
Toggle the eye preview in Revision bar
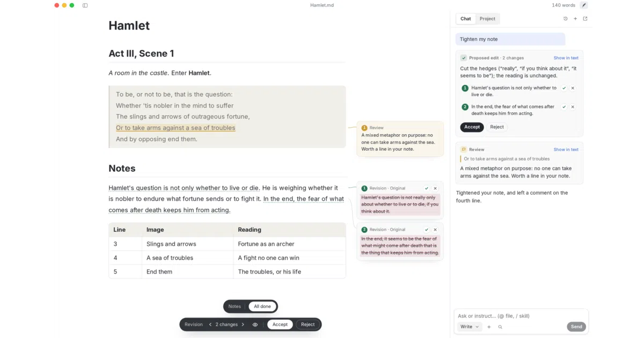255,325
